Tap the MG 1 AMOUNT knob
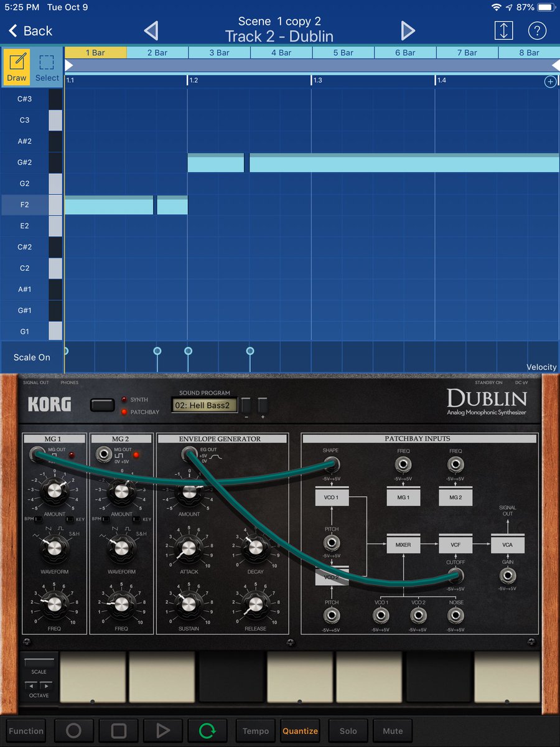560x747 pixels. 54,491
